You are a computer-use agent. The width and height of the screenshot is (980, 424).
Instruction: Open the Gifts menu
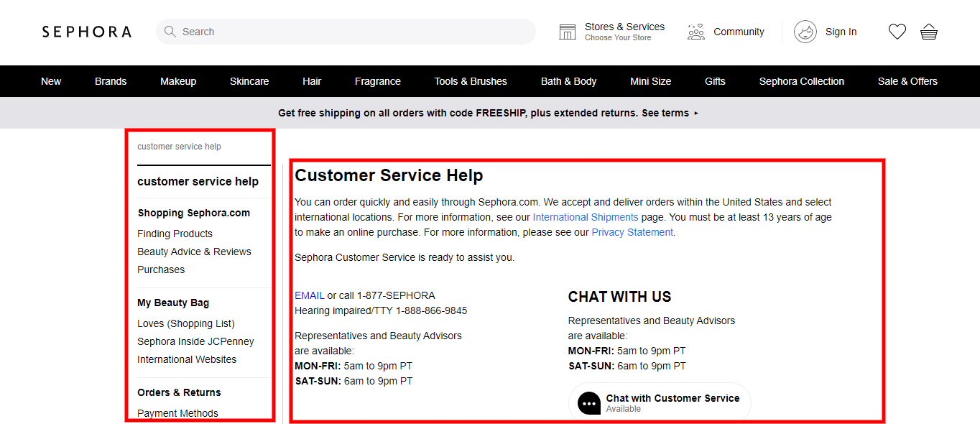coord(715,81)
